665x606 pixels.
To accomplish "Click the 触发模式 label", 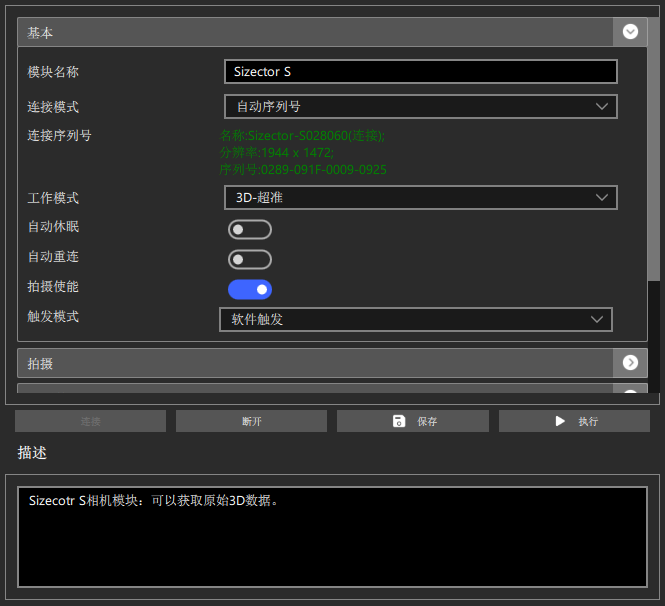I will pos(53,316).
